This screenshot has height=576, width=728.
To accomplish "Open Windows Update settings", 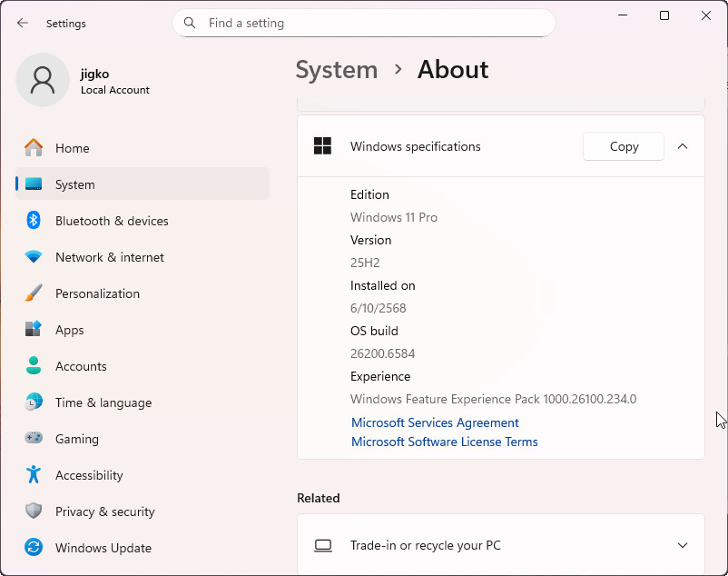I will point(102,548).
